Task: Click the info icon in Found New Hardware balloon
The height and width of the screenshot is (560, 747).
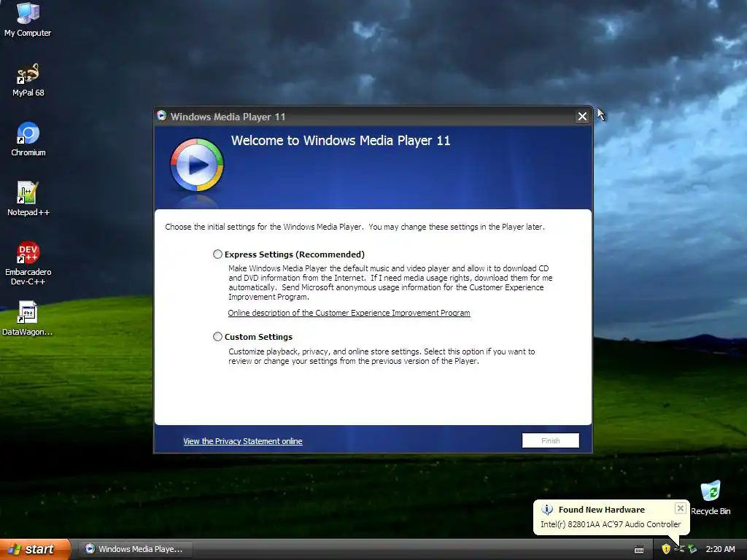Action: [x=547, y=510]
